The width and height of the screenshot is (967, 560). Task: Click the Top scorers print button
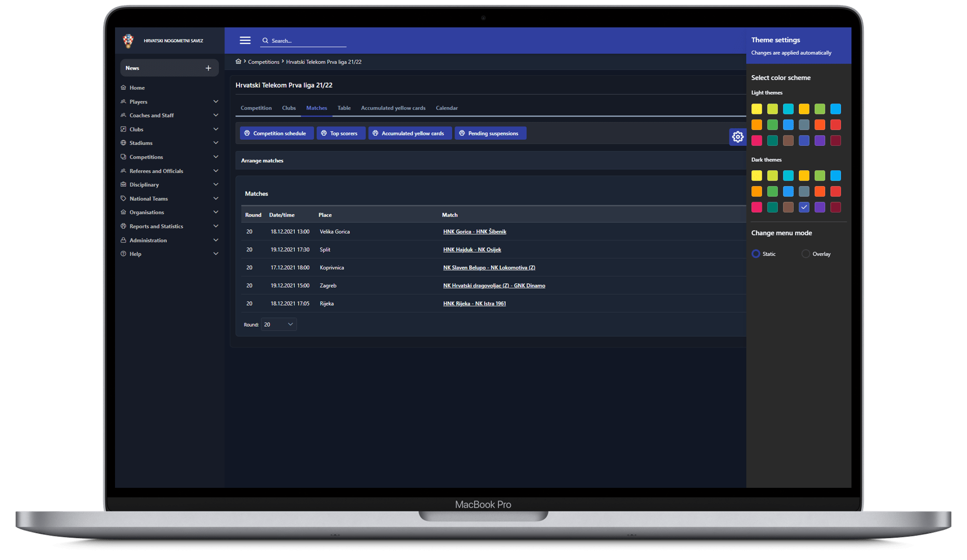pos(341,133)
